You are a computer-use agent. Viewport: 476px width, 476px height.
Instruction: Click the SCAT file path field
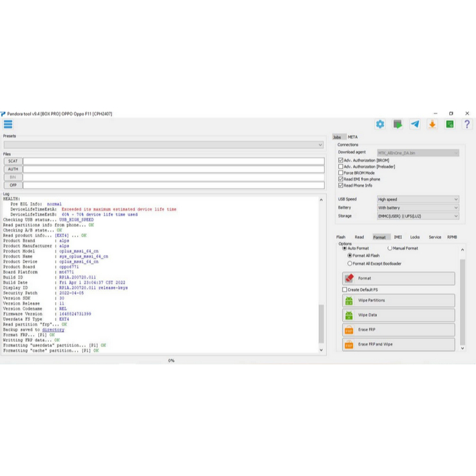[x=174, y=161]
